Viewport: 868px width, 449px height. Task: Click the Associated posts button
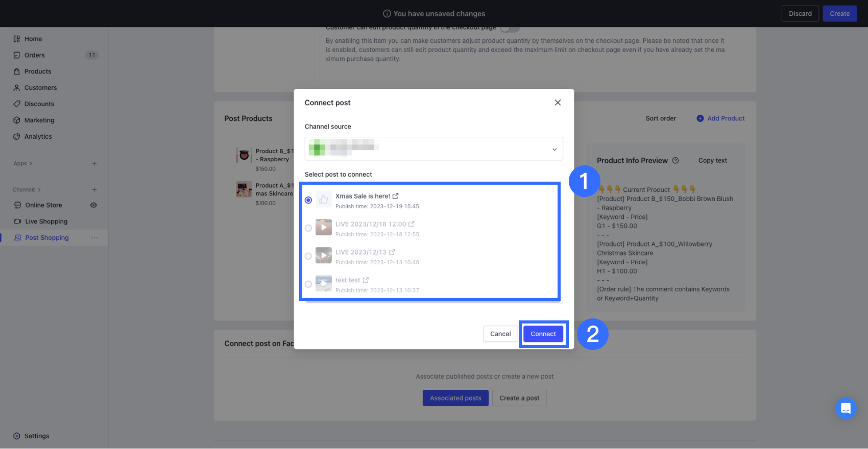(455, 398)
